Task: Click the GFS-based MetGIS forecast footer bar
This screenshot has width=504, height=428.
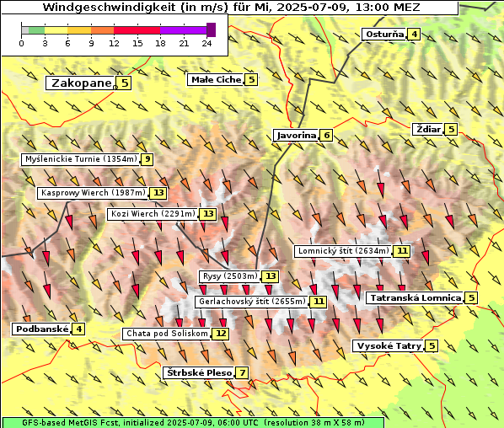Action: click(x=193, y=423)
